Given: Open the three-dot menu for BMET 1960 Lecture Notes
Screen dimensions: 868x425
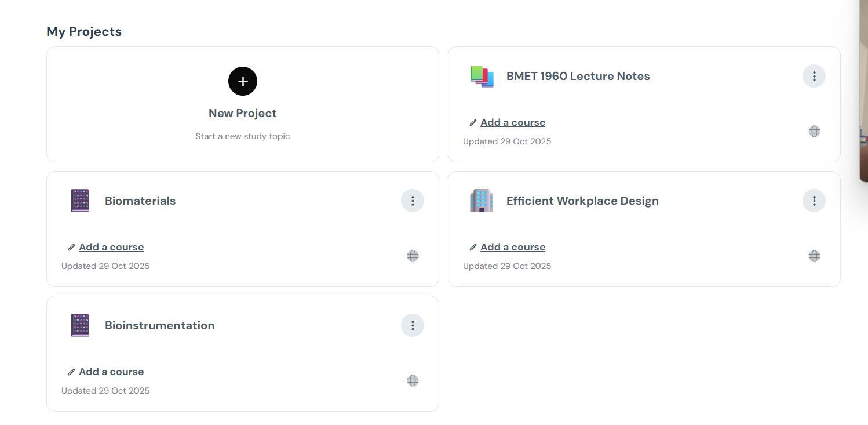Looking at the screenshot, I should click(x=814, y=76).
